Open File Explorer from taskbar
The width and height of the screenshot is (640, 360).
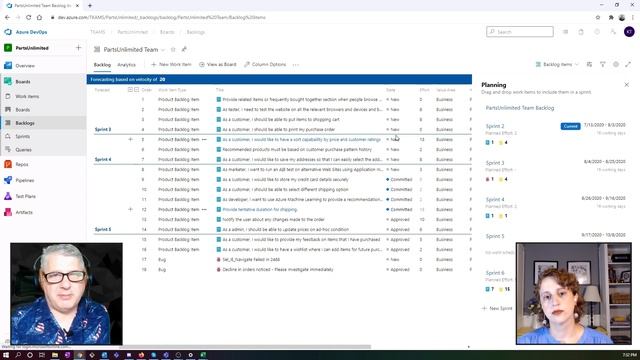[x=55, y=355]
